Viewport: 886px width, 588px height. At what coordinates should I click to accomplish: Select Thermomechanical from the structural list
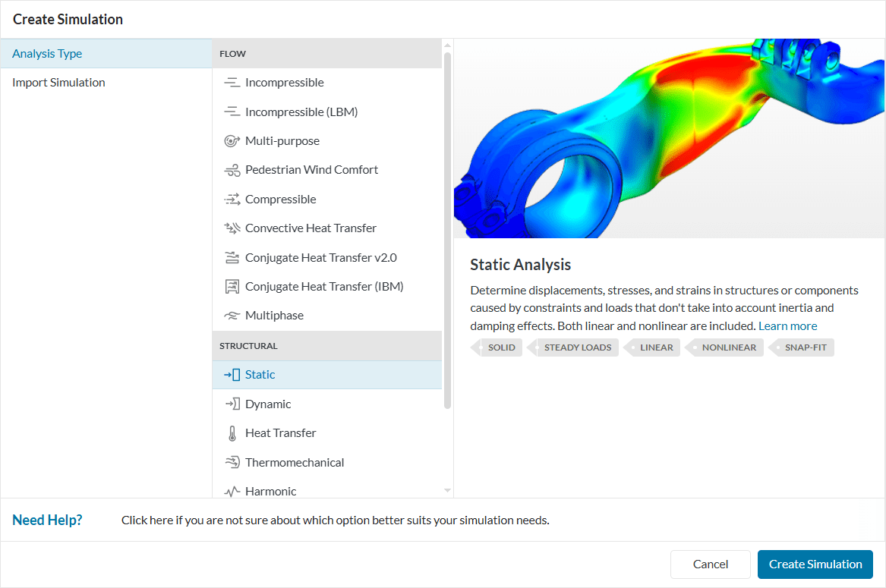[x=294, y=463]
